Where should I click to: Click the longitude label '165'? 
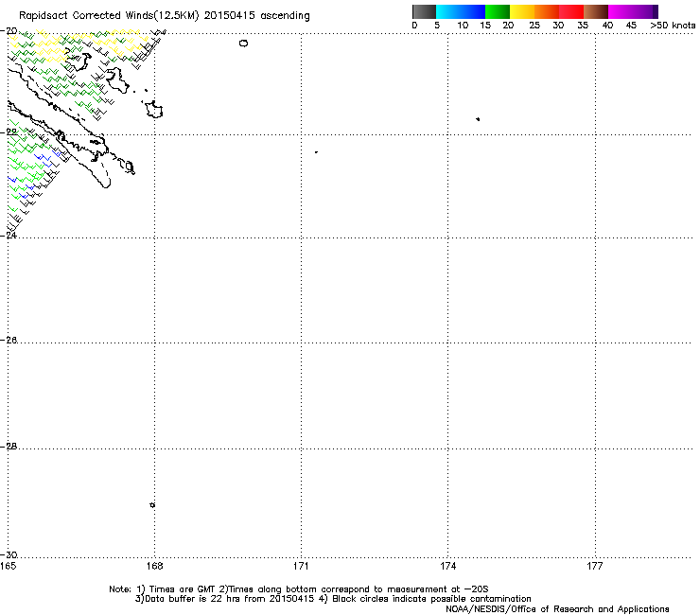tap(8, 567)
